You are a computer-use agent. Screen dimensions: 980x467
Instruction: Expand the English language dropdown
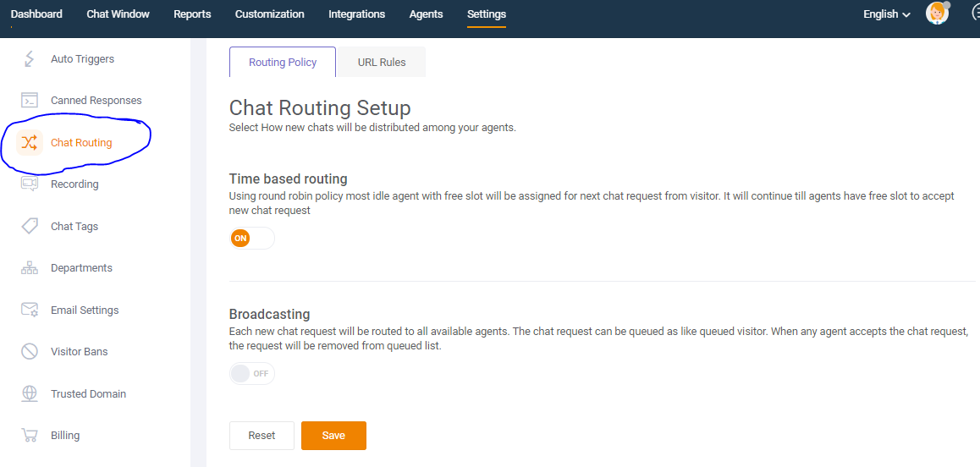coord(886,14)
